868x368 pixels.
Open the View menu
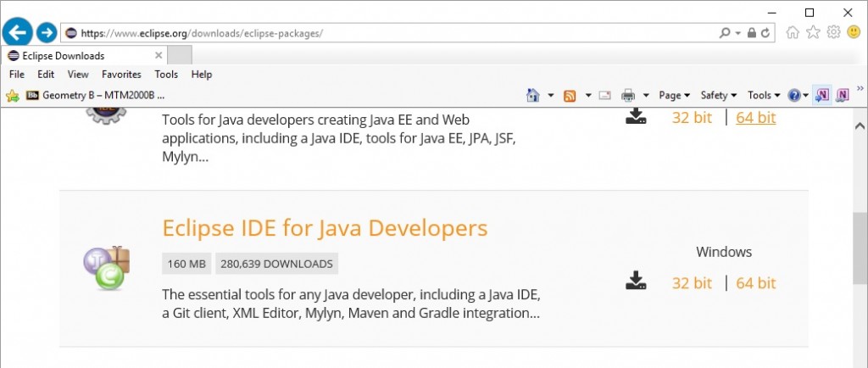pos(78,75)
